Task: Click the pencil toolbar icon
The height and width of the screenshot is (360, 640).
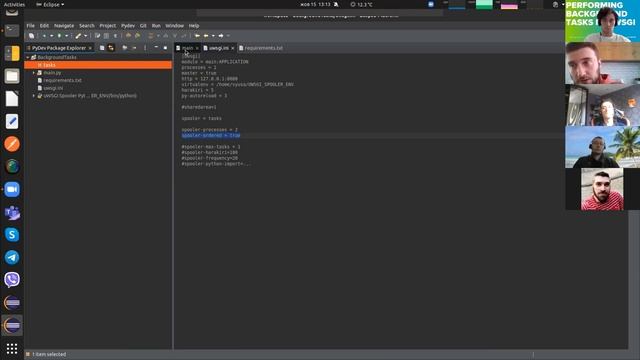Action: [x=78, y=36]
